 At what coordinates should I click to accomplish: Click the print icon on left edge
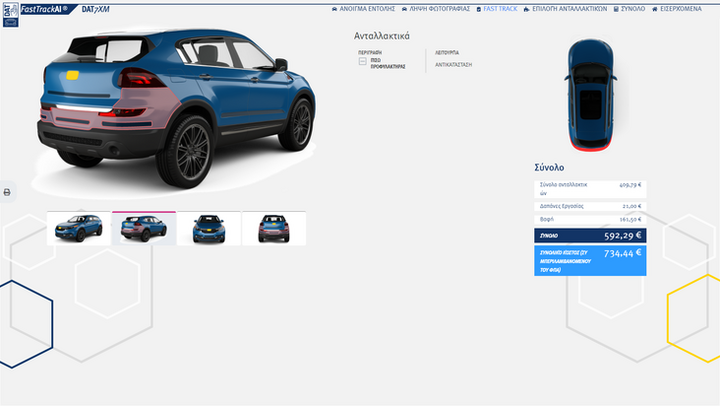(x=7, y=192)
